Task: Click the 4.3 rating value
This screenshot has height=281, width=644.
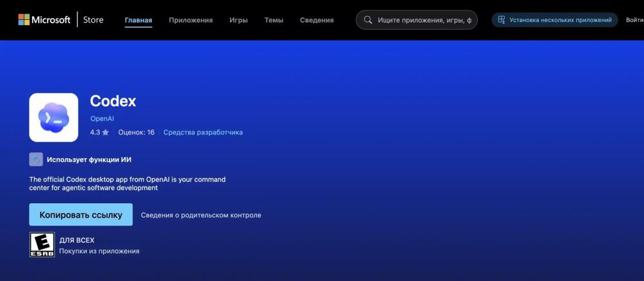Action: pyautogui.click(x=95, y=132)
